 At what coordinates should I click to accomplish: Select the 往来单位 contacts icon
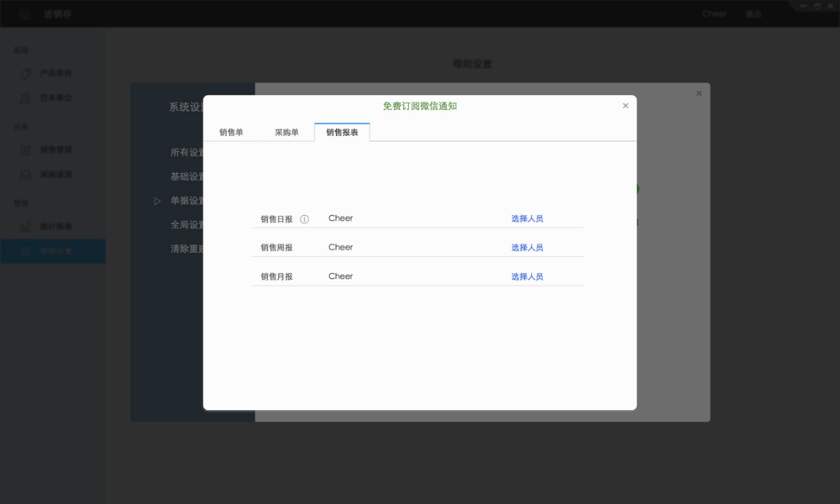pos(26,98)
